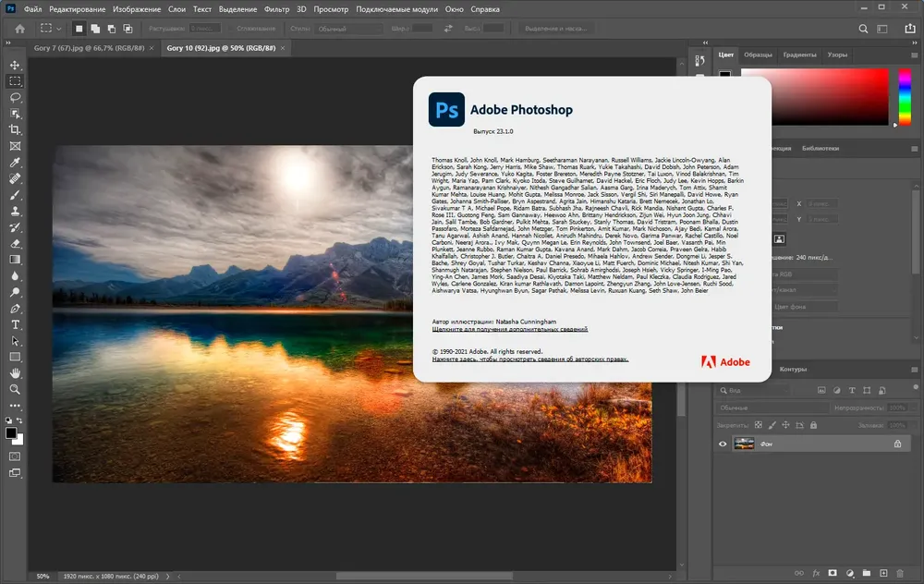Select the Rectangular Marquee tool in toolbox
This screenshot has width=924, height=584.
(x=15, y=81)
